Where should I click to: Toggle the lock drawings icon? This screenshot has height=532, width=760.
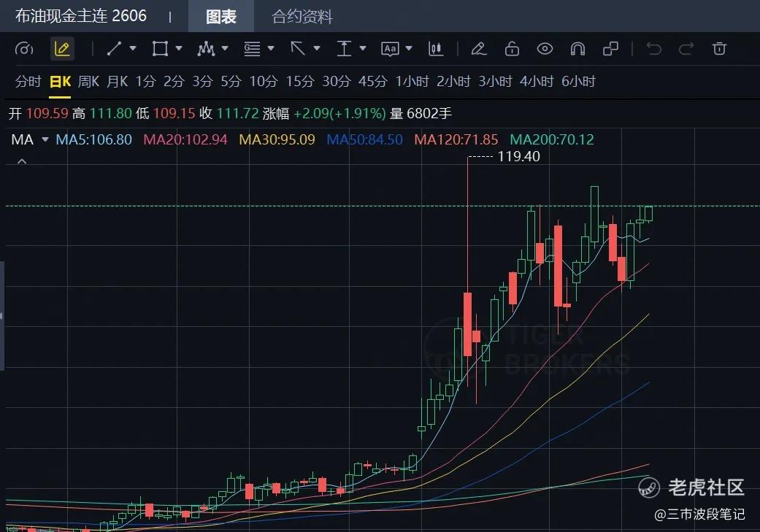tap(512, 48)
